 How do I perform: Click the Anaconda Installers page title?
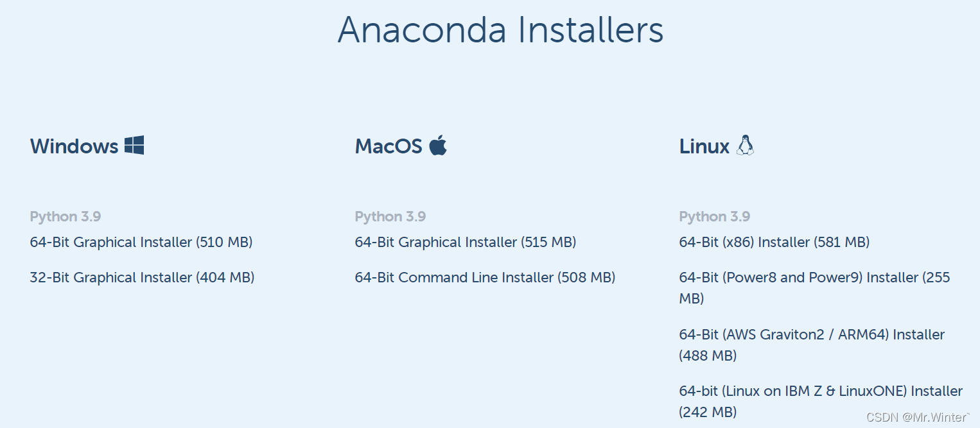coord(500,30)
